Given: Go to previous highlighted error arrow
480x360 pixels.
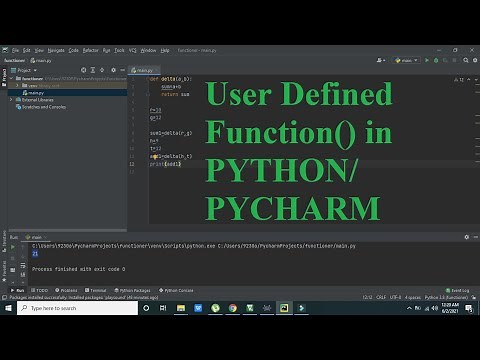Looking at the screenshot, I should [x=469, y=80].
